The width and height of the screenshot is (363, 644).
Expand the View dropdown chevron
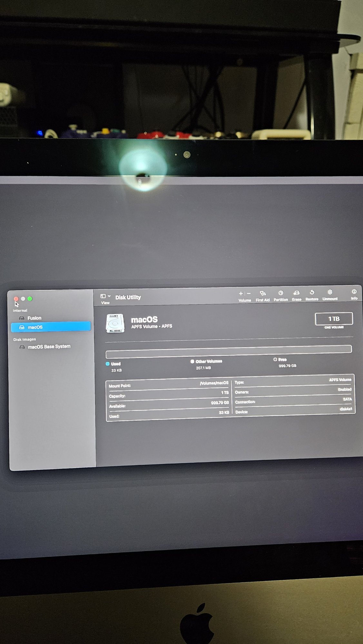click(109, 296)
